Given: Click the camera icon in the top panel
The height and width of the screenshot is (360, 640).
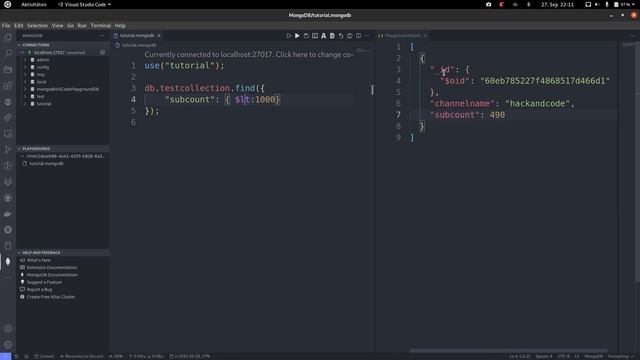Looking at the screenshot, I should coord(489,4).
